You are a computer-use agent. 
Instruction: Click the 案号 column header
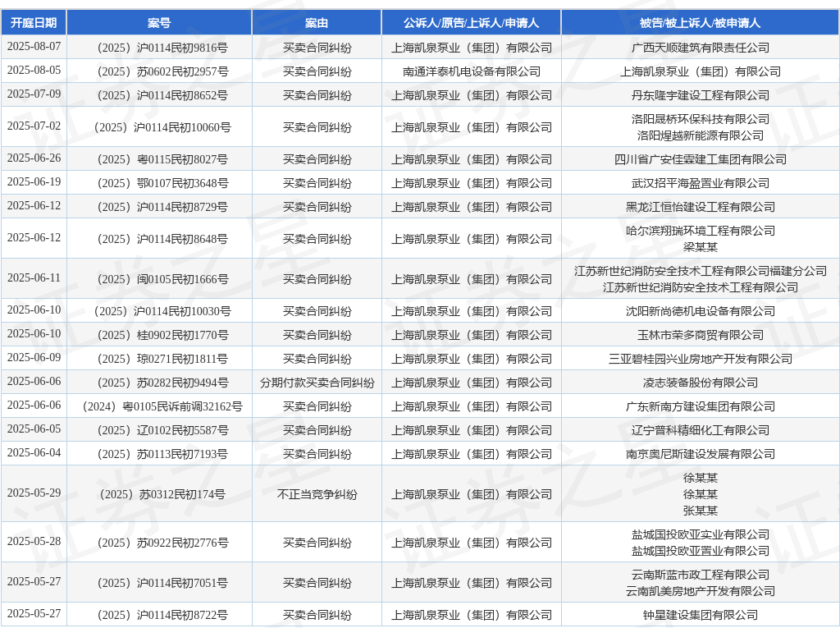(159, 22)
